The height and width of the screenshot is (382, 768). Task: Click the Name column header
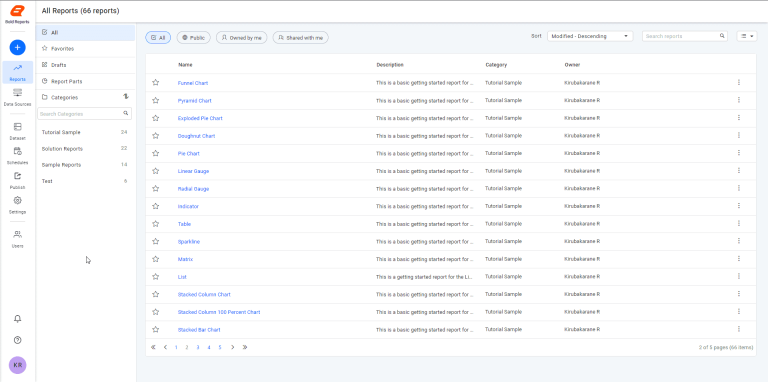[185, 65]
